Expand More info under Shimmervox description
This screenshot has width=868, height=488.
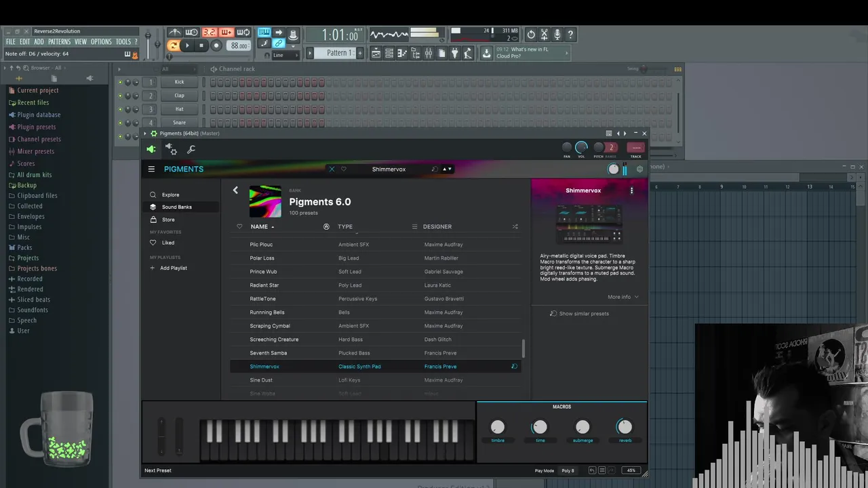tap(623, 297)
